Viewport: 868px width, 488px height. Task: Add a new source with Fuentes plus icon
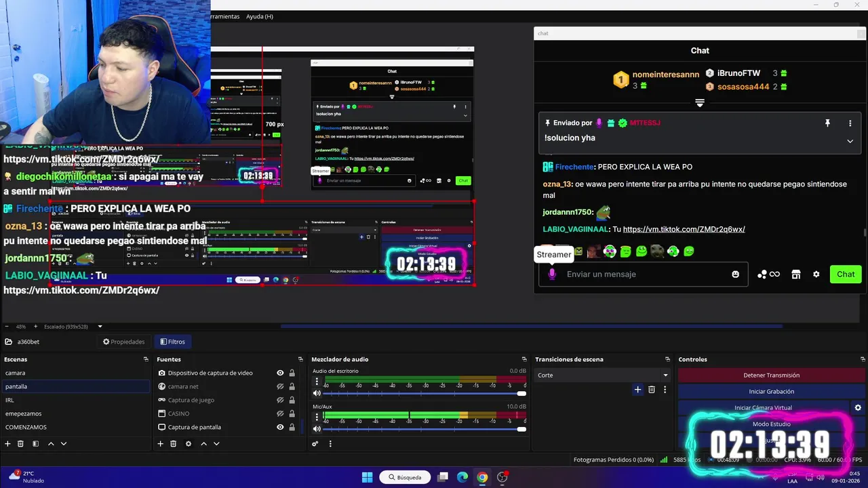161,444
